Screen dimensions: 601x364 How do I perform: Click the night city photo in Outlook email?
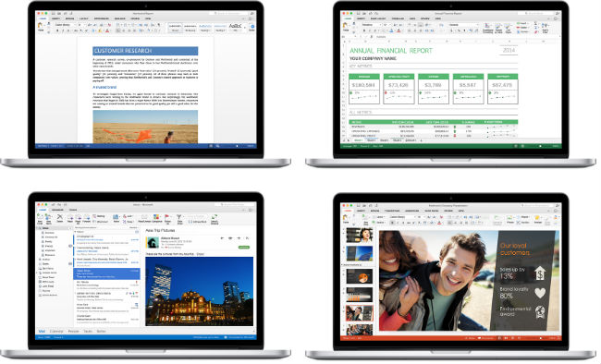200,291
